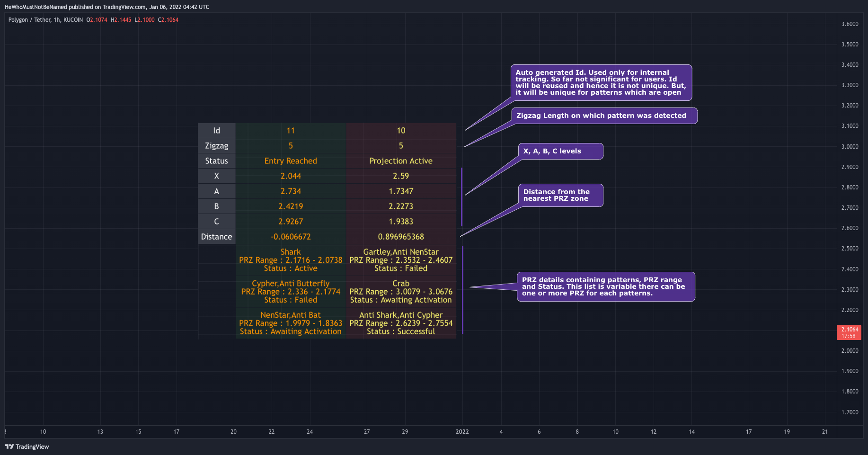Screen dimensions: 868x455
Task: Click the C value 1.9383
Action: pos(401,222)
